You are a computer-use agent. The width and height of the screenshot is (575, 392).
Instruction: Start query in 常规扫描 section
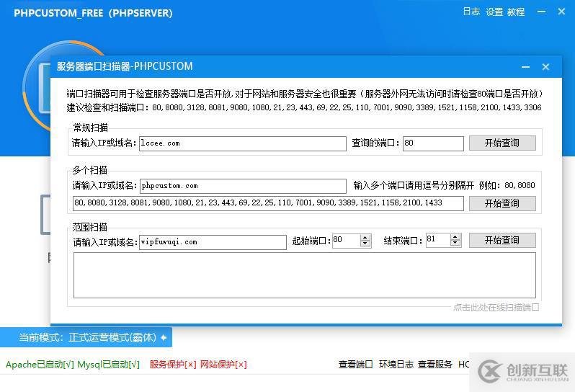point(502,143)
